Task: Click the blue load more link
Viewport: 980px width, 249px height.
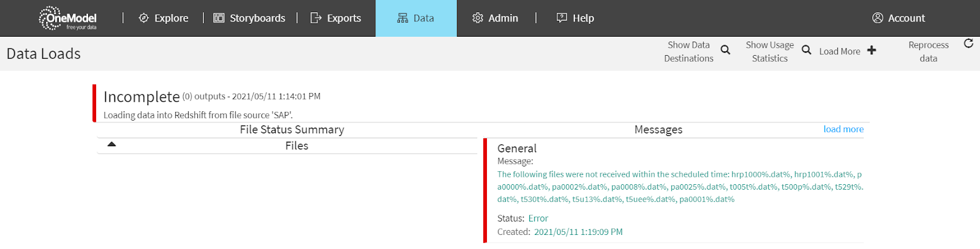Action: 843,129
